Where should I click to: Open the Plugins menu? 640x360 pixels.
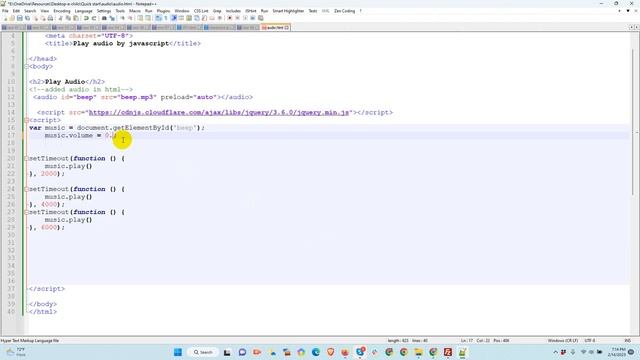(x=163, y=11)
